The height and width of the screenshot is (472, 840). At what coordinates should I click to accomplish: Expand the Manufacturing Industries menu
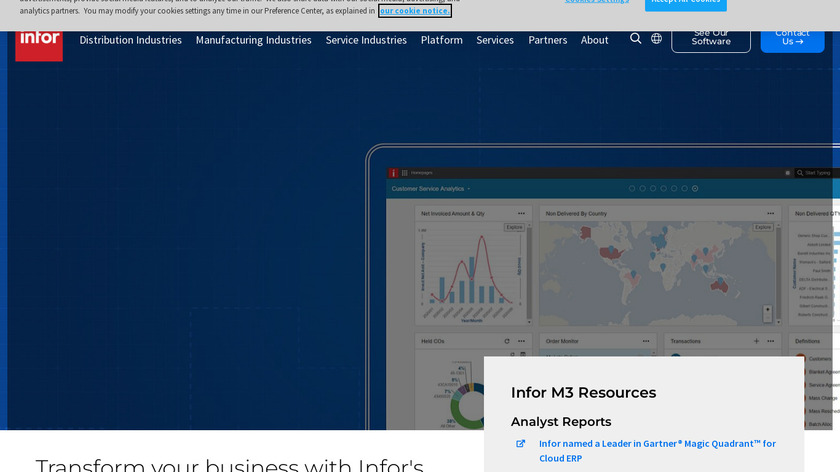(253, 40)
